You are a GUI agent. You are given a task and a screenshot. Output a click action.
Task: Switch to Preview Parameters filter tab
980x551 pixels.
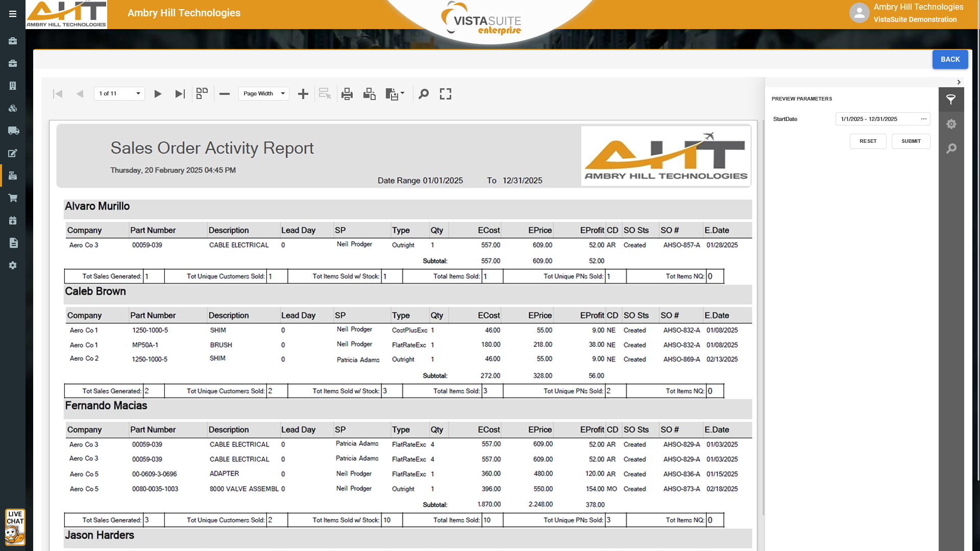(951, 99)
